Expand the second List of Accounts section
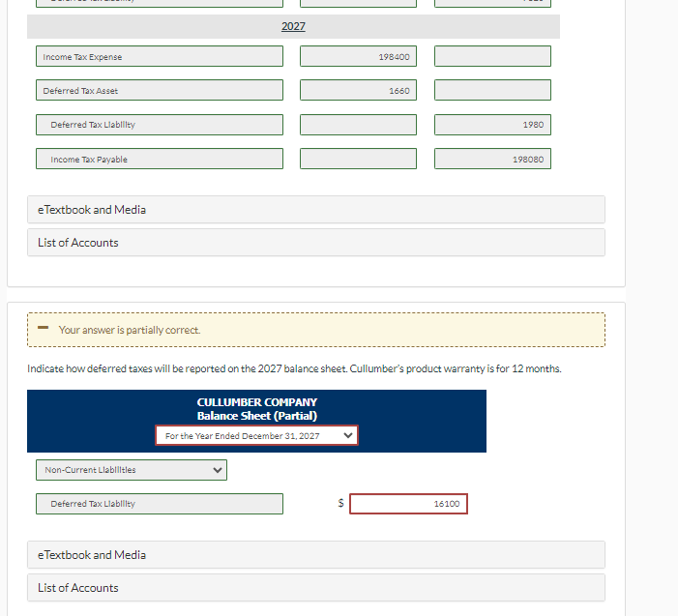 click(x=316, y=587)
